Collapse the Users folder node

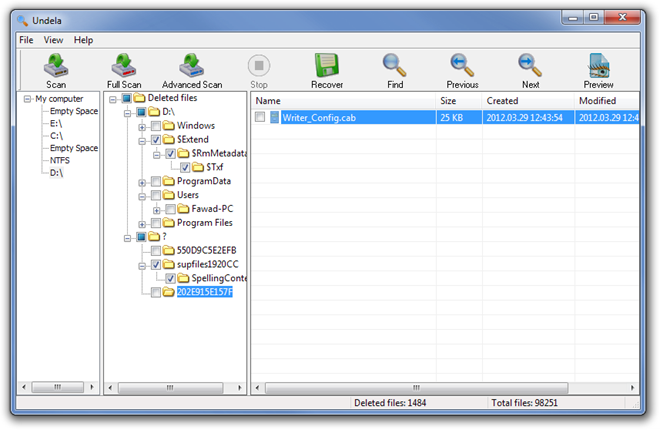(142, 196)
